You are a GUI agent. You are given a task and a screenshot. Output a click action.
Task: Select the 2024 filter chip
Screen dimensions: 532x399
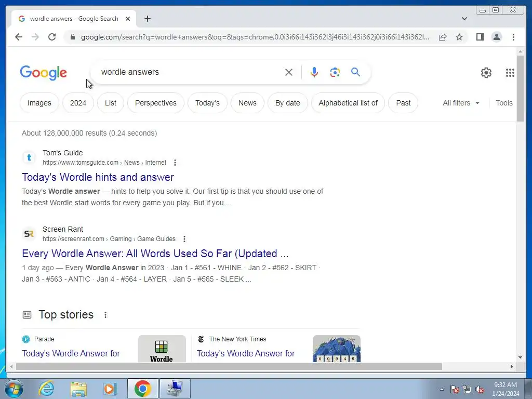[78, 103]
